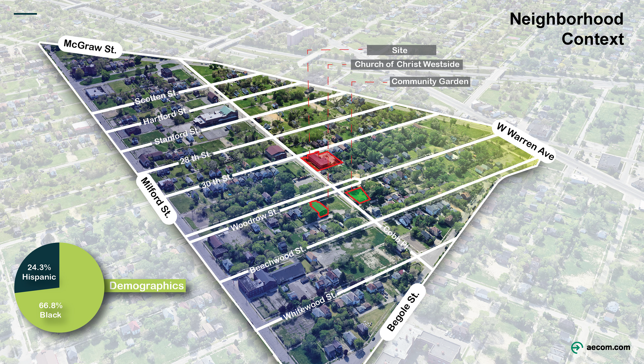
Task: Click the W Warren Ave street label
Action: point(526,141)
